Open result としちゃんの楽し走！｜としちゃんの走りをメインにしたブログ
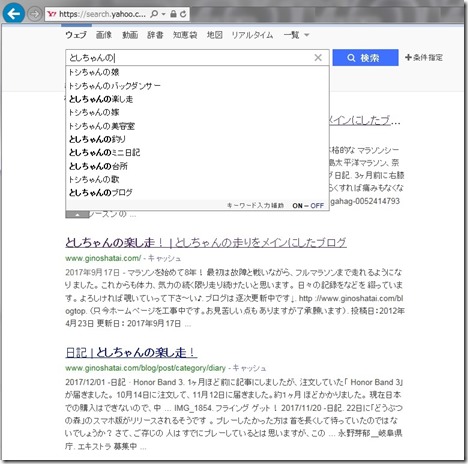 click(206, 242)
